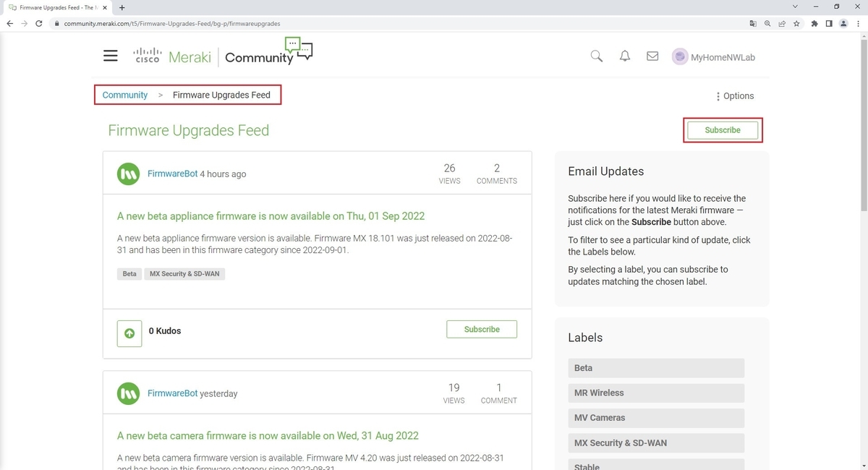Toggle the browser side panel icon
868x470 pixels.
coord(829,23)
